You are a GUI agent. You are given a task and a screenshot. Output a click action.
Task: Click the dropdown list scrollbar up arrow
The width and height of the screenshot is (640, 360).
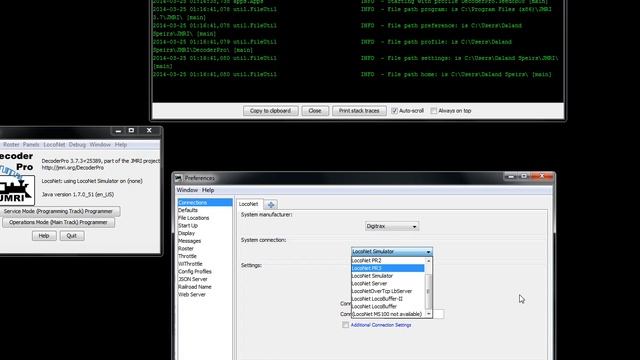(429, 260)
